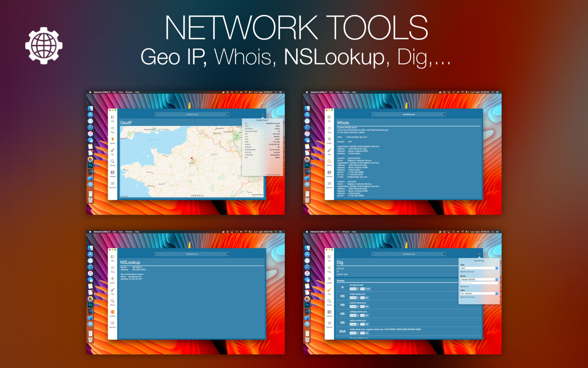Open Lookup icon in GeoIP screenshot sidebar
The height and width of the screenshot is (368, 588).
pos(112,172)
